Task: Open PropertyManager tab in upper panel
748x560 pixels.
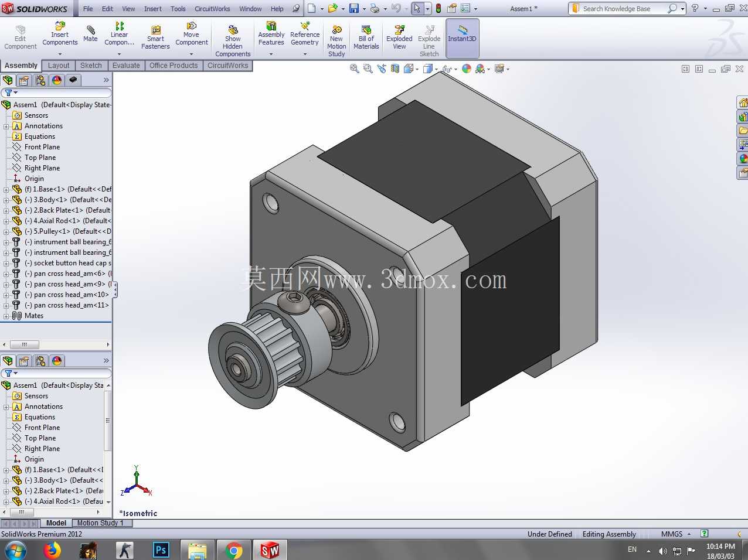Action: tap(24, 80)
